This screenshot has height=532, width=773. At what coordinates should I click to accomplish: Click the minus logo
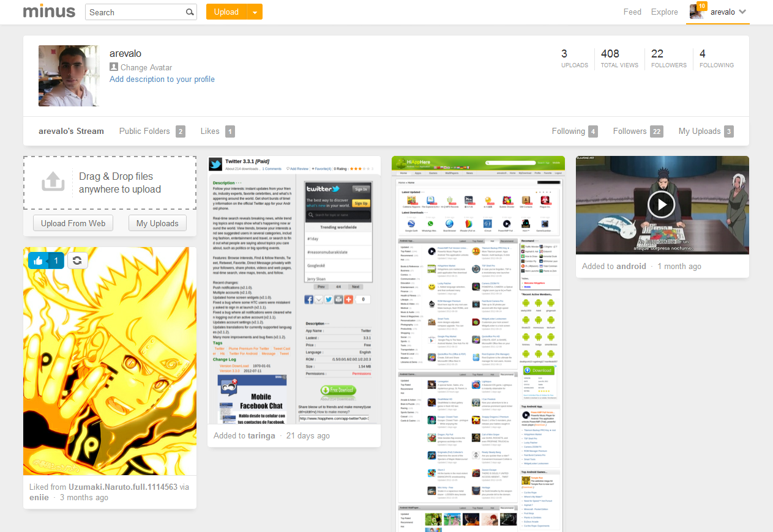(x=49, y=12)
